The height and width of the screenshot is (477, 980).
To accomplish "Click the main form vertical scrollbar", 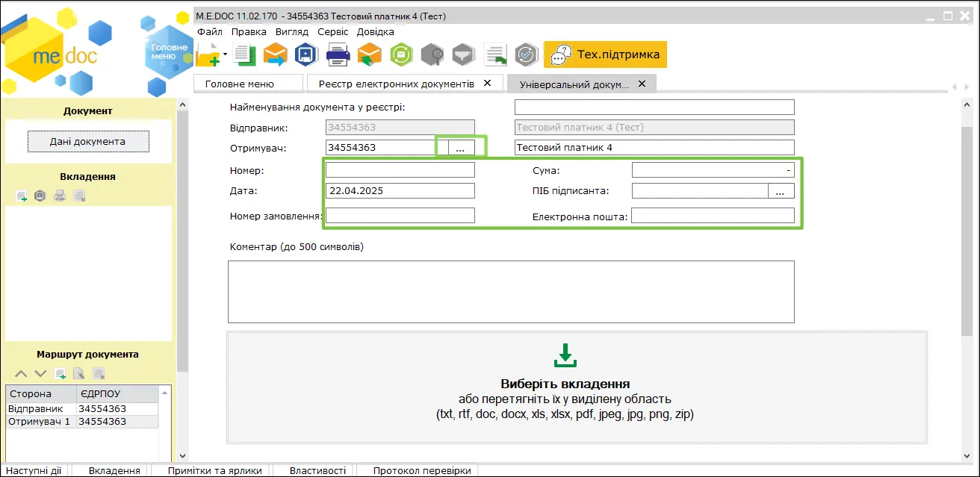I will pos(967,231).
